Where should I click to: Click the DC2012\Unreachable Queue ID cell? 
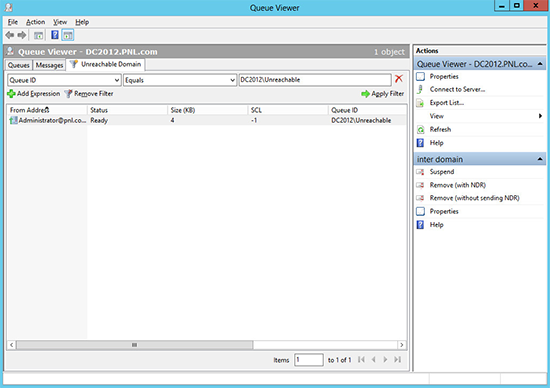click(x=361, y=120)
